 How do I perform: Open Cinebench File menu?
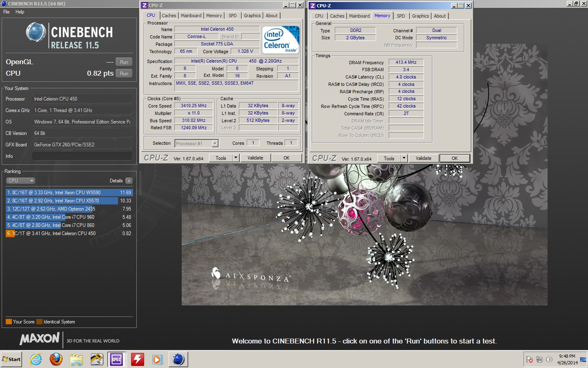[x=7, y=12]
